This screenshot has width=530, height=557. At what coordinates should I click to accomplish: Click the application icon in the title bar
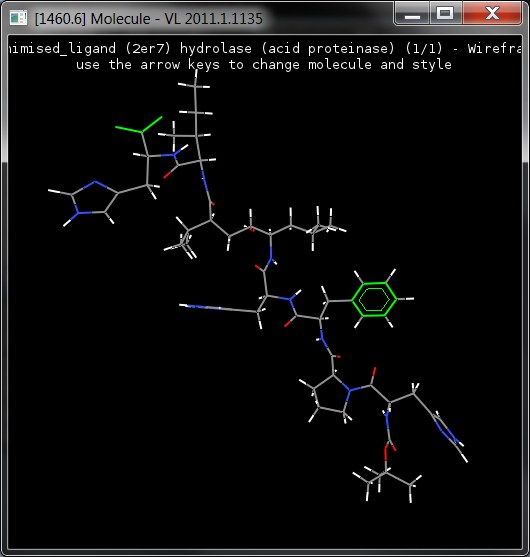point(18,18)
